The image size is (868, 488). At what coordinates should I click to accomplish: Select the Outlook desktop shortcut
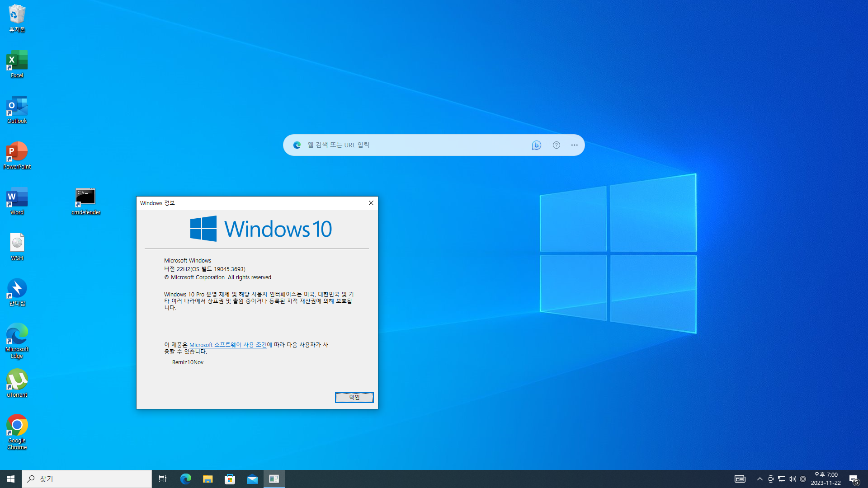17,110
